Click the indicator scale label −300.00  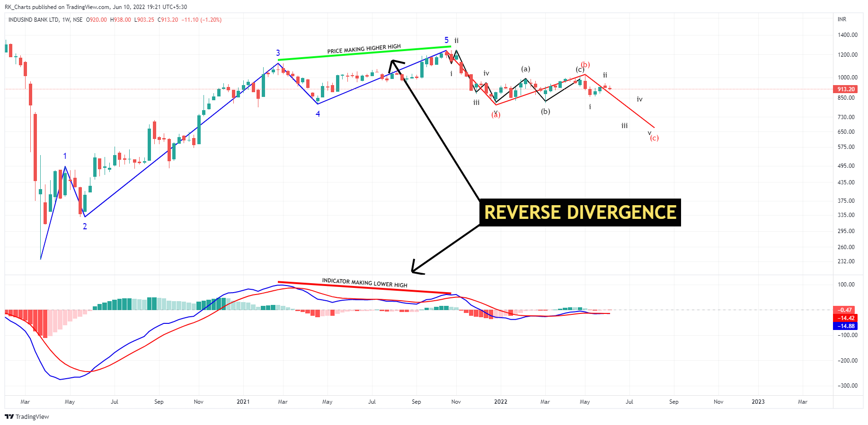[847, 386]
